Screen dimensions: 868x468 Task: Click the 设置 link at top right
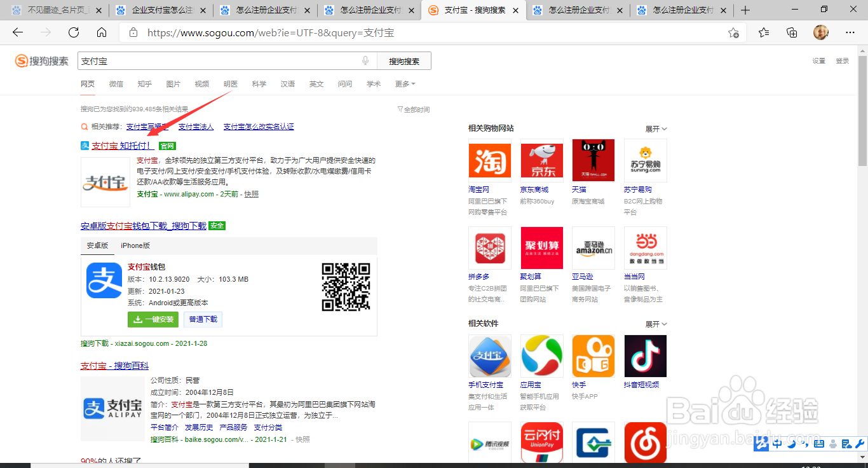point(818,61)
